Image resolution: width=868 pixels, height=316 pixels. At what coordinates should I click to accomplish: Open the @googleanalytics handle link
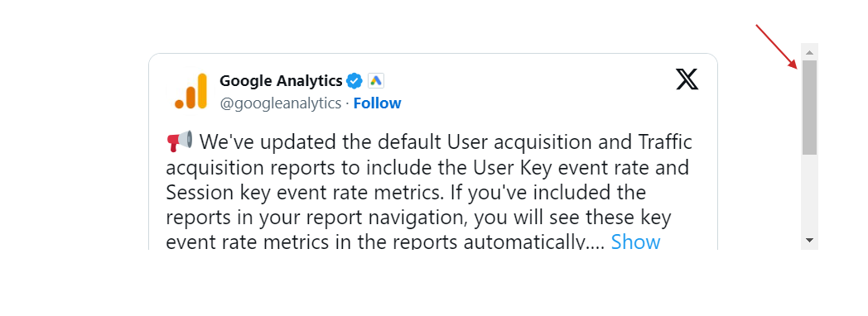[280, 103]
